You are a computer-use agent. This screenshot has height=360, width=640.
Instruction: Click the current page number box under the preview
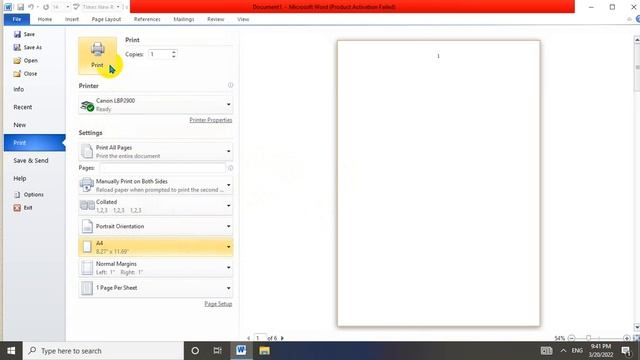pyautogui.click(x=260, y=338)
